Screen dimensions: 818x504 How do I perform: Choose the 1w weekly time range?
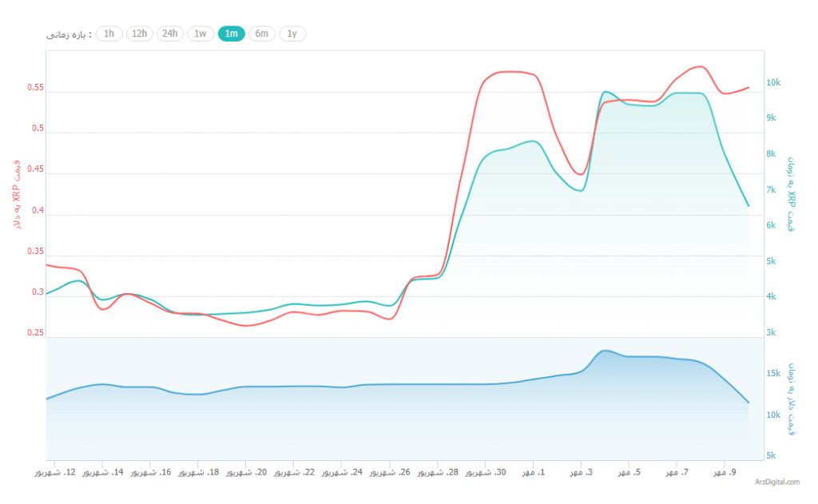pos(201,34)
